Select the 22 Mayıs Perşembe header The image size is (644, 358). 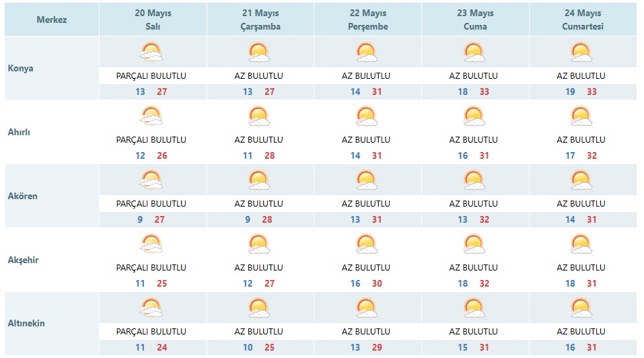pyautogui.click(x=367, y=20)
